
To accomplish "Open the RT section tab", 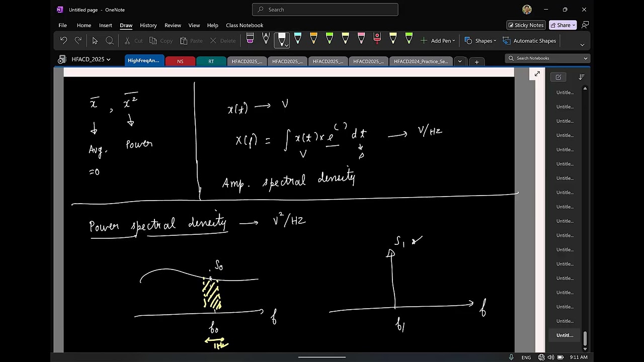I will 211,61.
